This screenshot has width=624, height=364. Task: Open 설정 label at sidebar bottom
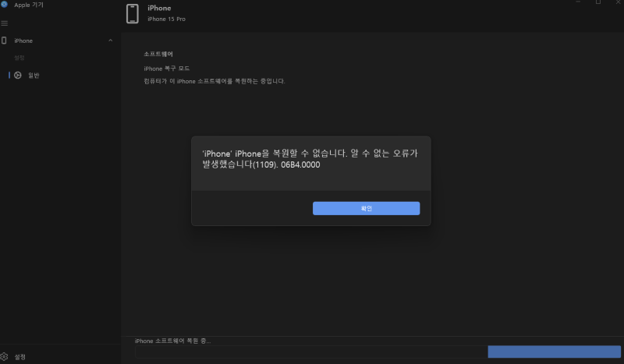click(x=20, y=357)
